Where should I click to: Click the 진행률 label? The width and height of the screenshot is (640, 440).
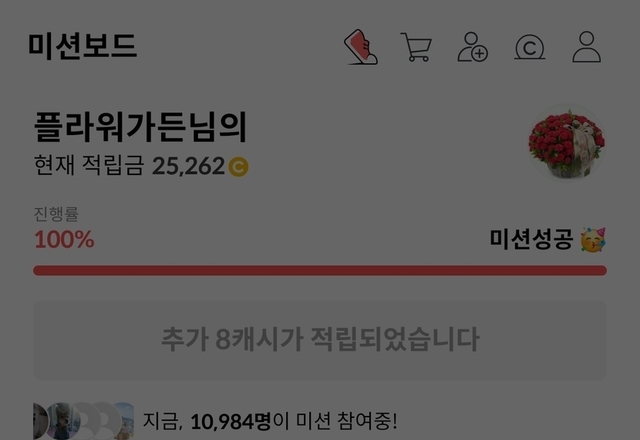click(x=56, y=214)
